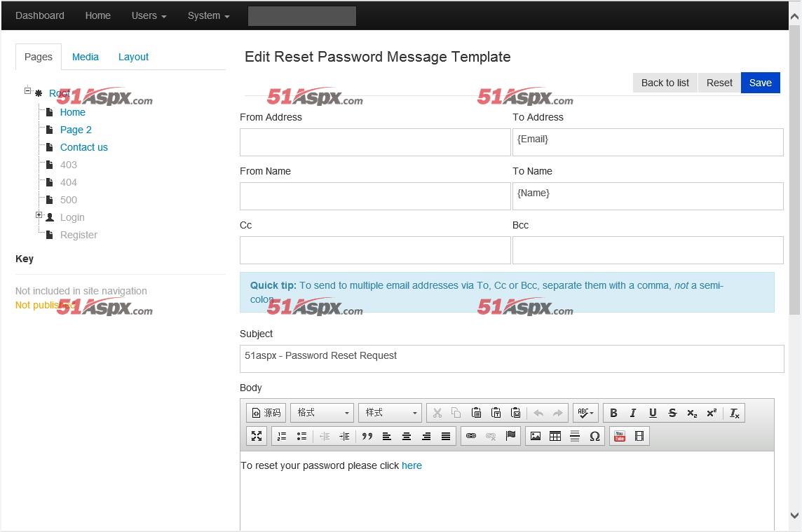Screen dimensions: 802x532
Task: Click the Anchor flag icon
Action: click(510, 437)
